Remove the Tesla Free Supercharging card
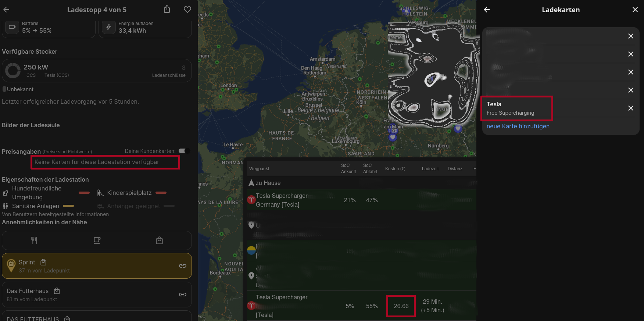The width and height of the screenshot is (644, 321). click(x=631, y=108)
